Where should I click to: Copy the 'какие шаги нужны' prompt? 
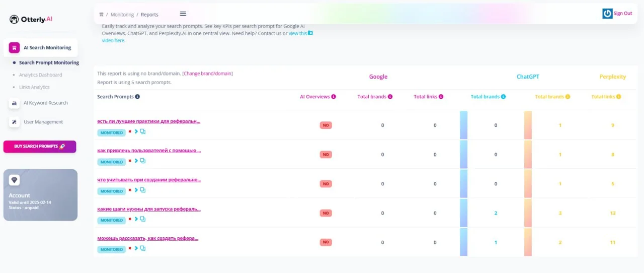[x=143, y=220]
